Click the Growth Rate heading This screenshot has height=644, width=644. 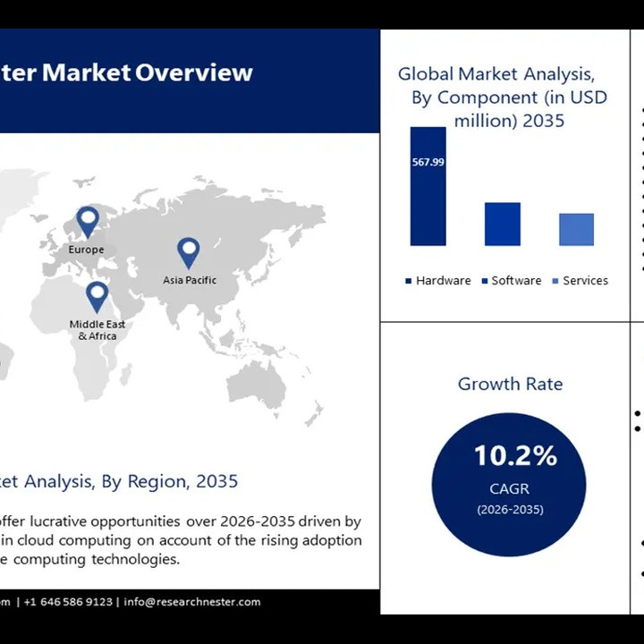point(510,384)
